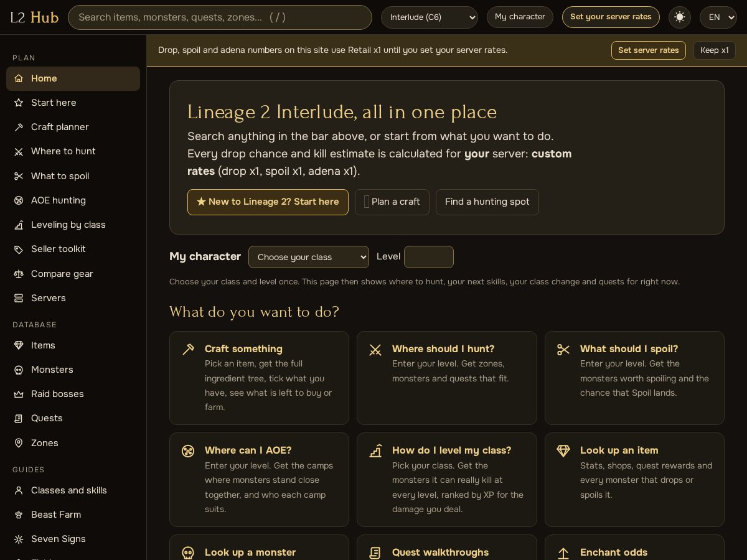Screen dimensions: 747x560
Task: Click the paw icon beside Beast Farm
Action: click(x=19, y=515)
